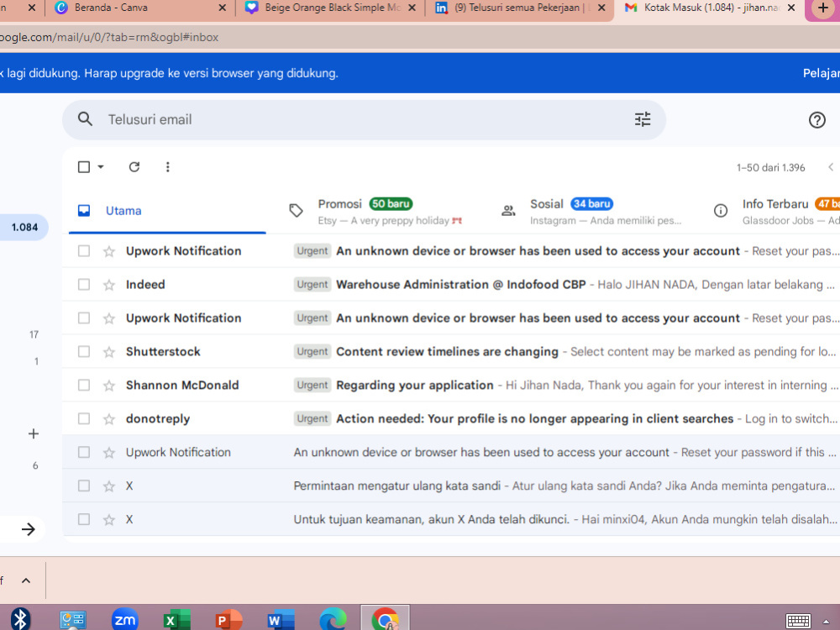840x630 pixels.
Task: Click the Sosial people icon
Action: pyautogui.click(x=508, y=211)
